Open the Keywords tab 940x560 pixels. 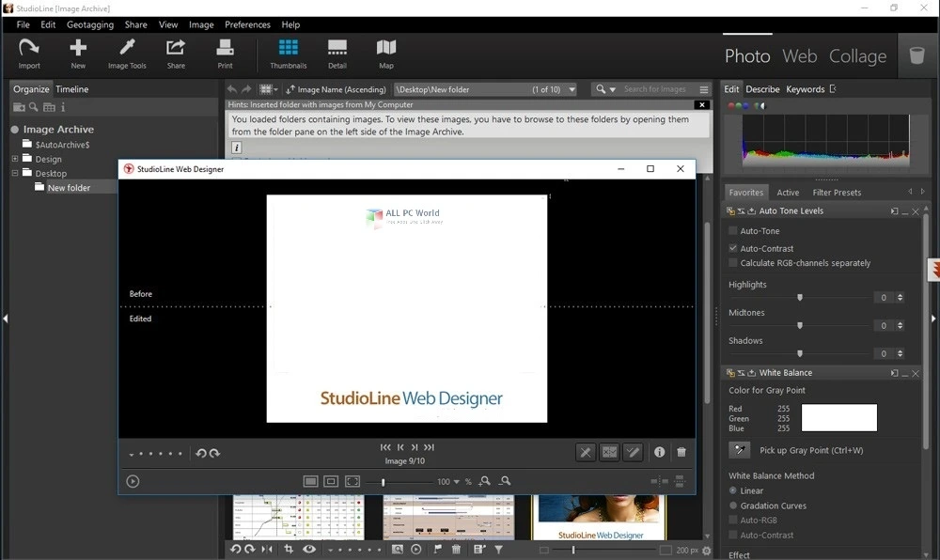pos(806,89)
